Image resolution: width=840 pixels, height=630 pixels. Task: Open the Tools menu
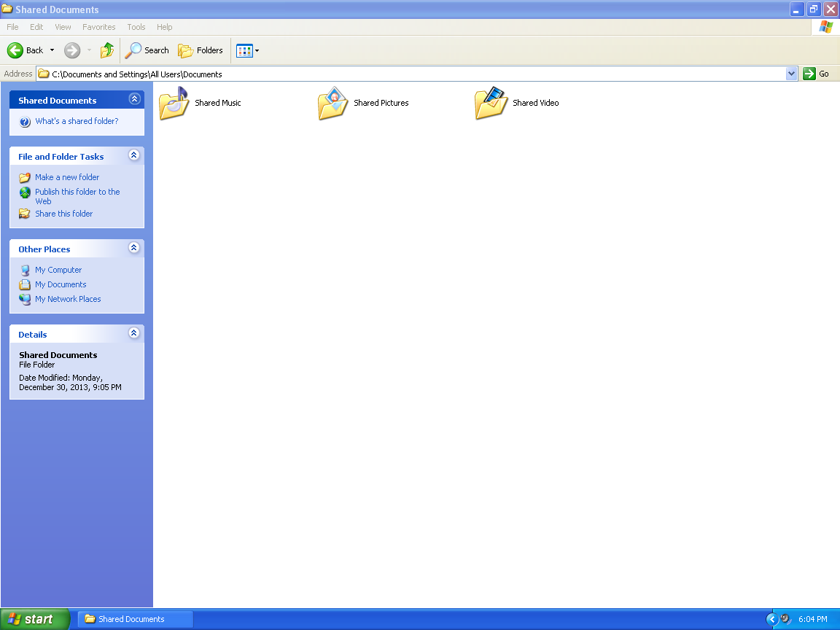pyautogui.click(x=136, y=27)
